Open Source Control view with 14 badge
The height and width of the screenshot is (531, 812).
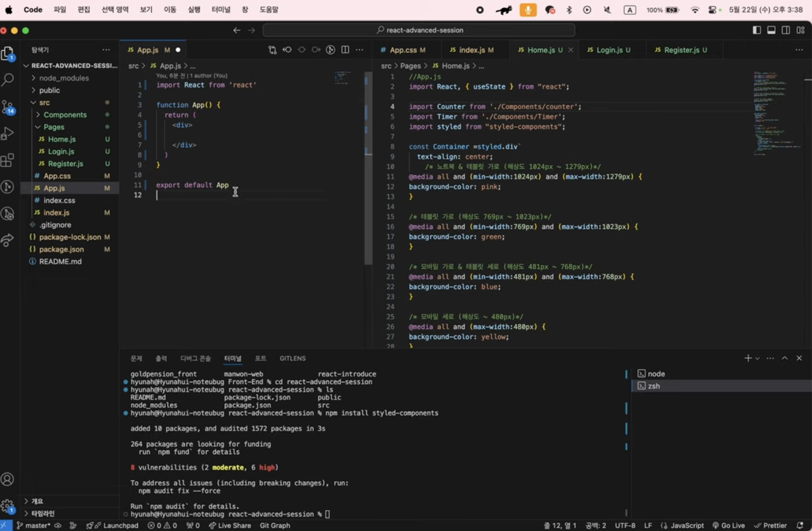click(8, 107)
